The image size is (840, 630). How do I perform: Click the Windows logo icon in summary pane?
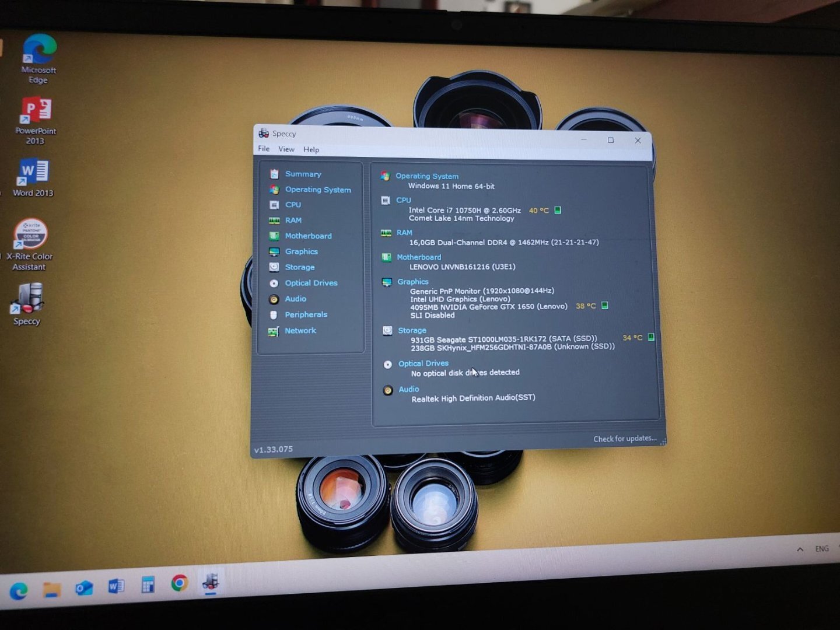click(385, 176)
